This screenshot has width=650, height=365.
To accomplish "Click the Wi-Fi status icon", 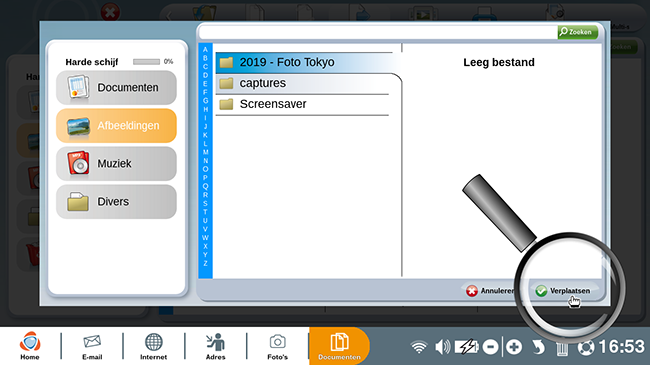I will pos(419,347).
